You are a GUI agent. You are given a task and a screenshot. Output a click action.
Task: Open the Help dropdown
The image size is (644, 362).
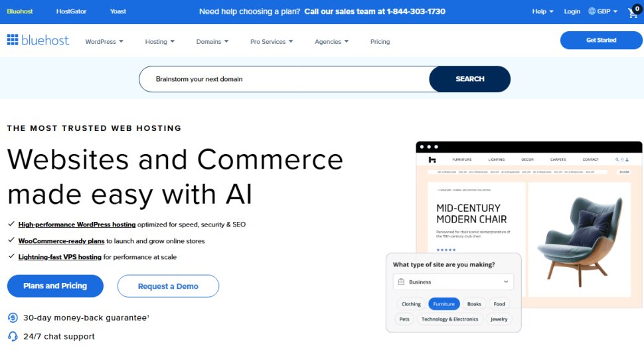tap(542, 11)
